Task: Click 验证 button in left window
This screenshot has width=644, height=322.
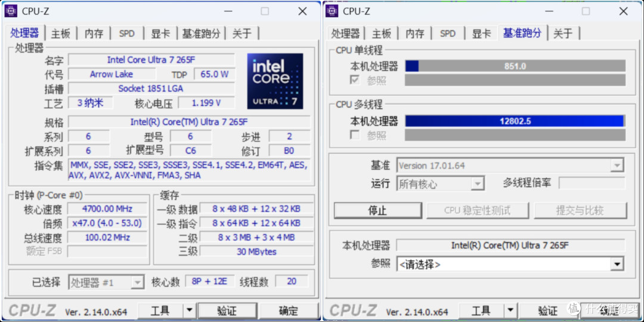Action: point(228,311)
